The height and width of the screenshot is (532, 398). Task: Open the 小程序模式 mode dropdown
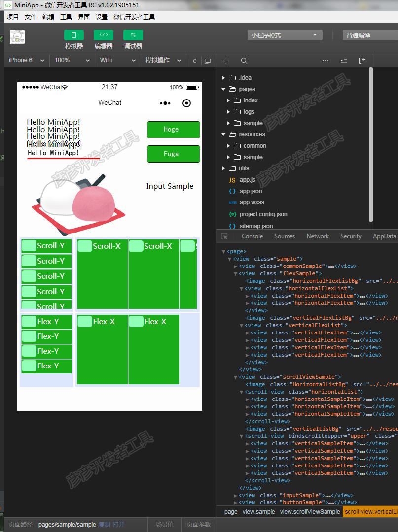click(x=285, y=35)
